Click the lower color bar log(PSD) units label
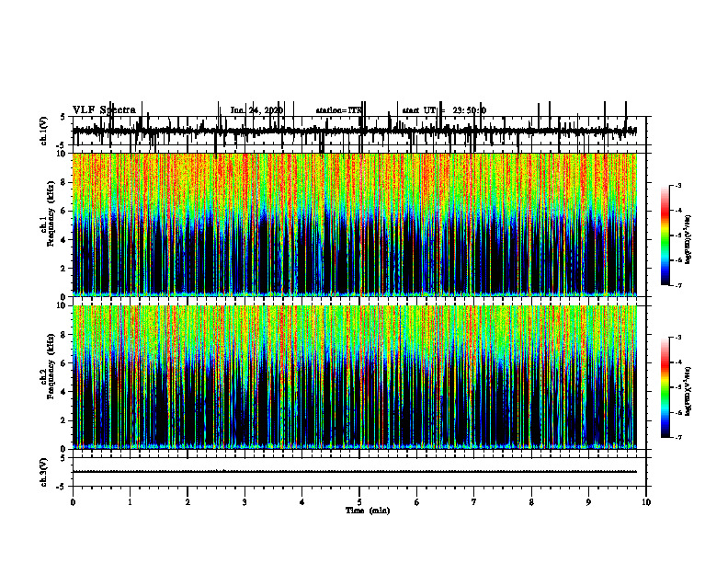 click(689, 392)
